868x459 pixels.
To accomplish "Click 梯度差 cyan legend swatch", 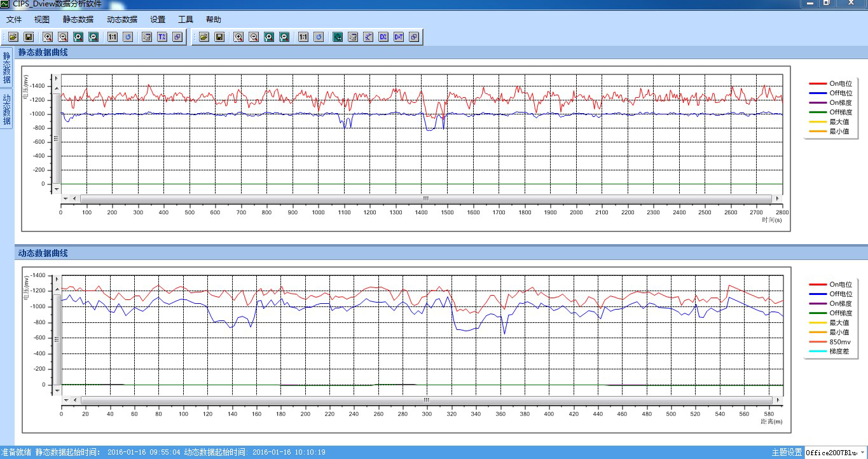I will pyautogui.click(x=817, y=351).
